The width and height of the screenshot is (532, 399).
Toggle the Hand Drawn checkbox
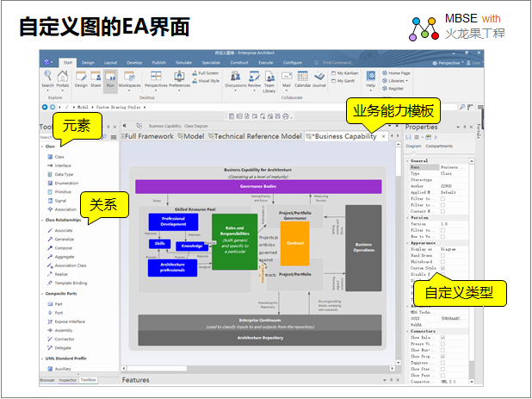[442, 255]
